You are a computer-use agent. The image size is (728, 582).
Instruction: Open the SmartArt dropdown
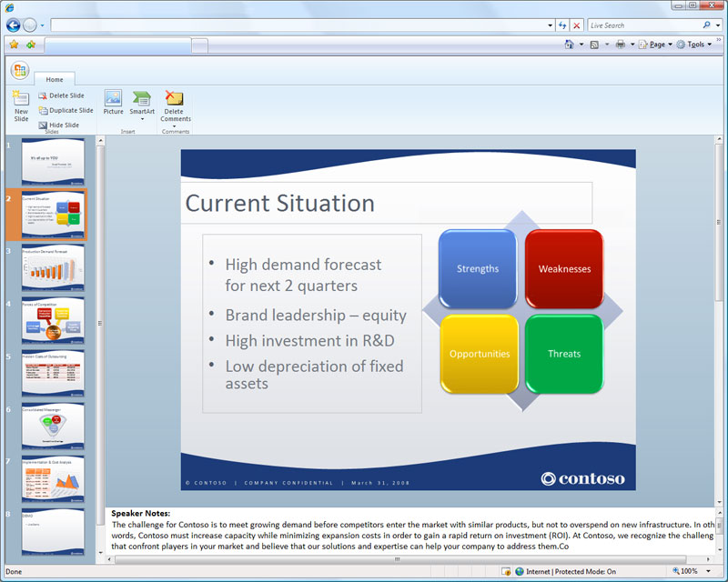(x=142, y=105)
